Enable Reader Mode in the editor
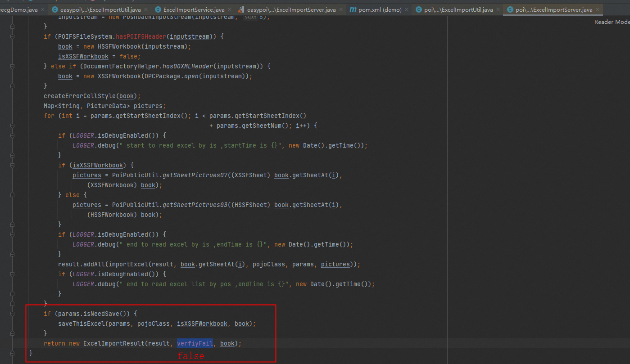This screenshot has width=630, height=364. point(612,22)
